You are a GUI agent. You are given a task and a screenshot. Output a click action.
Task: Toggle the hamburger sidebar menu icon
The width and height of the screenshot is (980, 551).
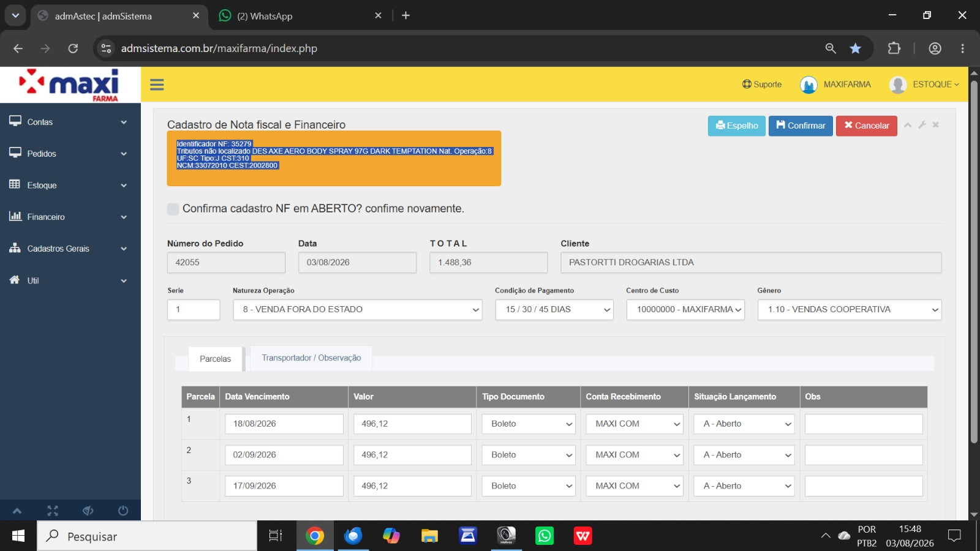pyautogui.click(x=157, y=84)
